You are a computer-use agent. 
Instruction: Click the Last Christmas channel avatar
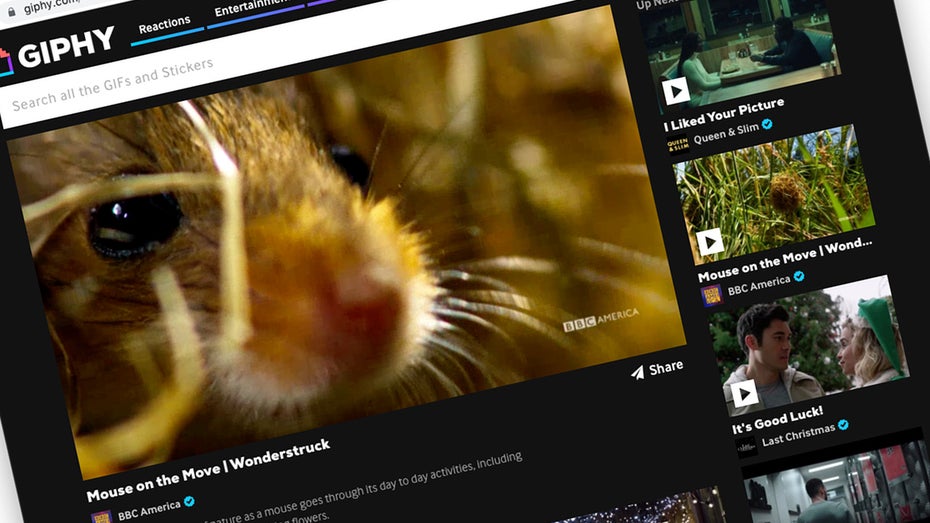point(746,446)
